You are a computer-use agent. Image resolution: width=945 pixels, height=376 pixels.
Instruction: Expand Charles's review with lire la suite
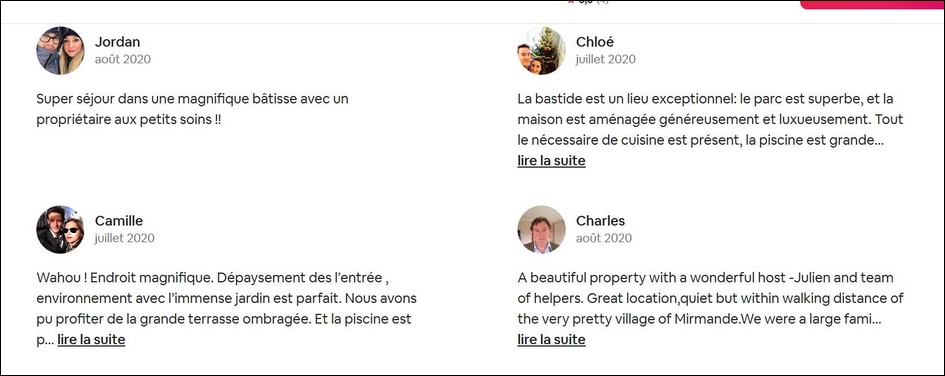[551, 340]
